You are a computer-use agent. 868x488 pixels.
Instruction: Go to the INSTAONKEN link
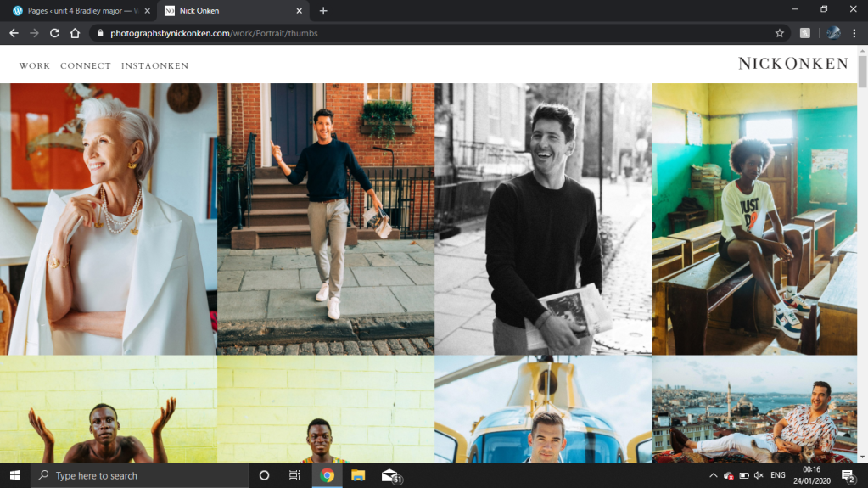(x=154, y=65)
